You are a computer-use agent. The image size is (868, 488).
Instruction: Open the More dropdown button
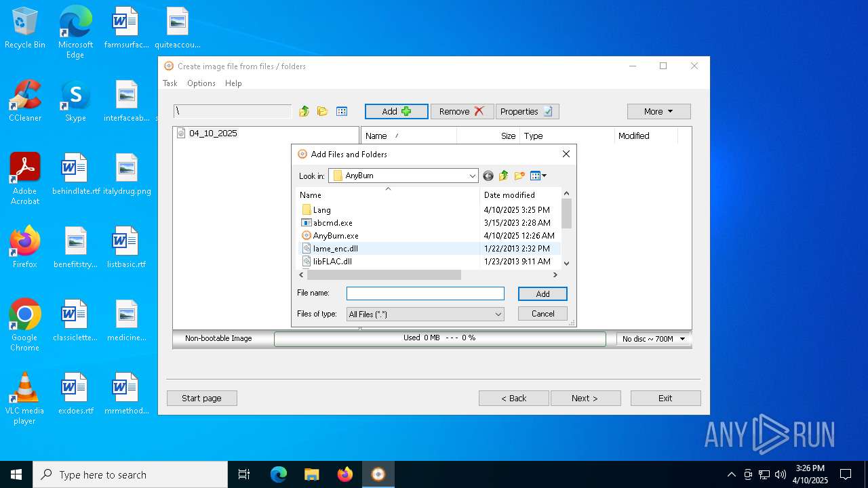658,111
